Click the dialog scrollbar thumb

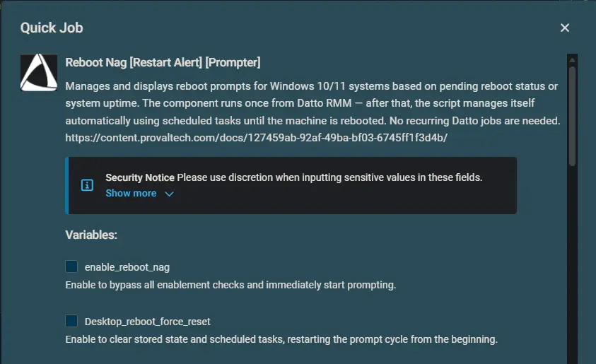572,116
